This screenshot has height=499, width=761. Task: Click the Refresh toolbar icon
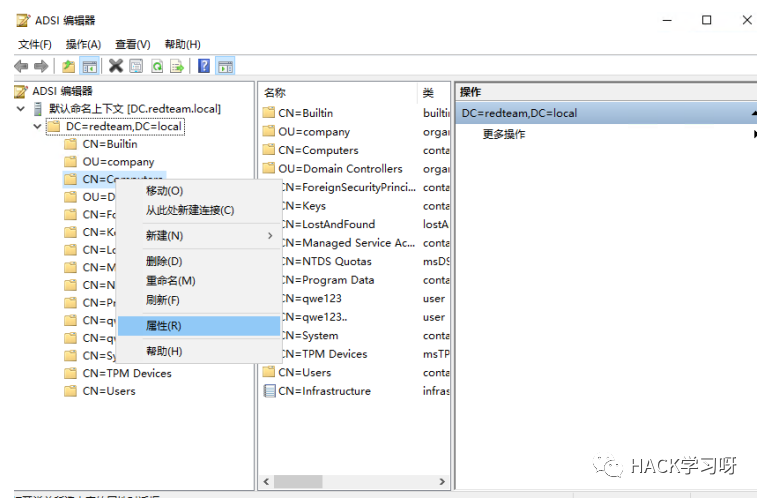point(157,66)
